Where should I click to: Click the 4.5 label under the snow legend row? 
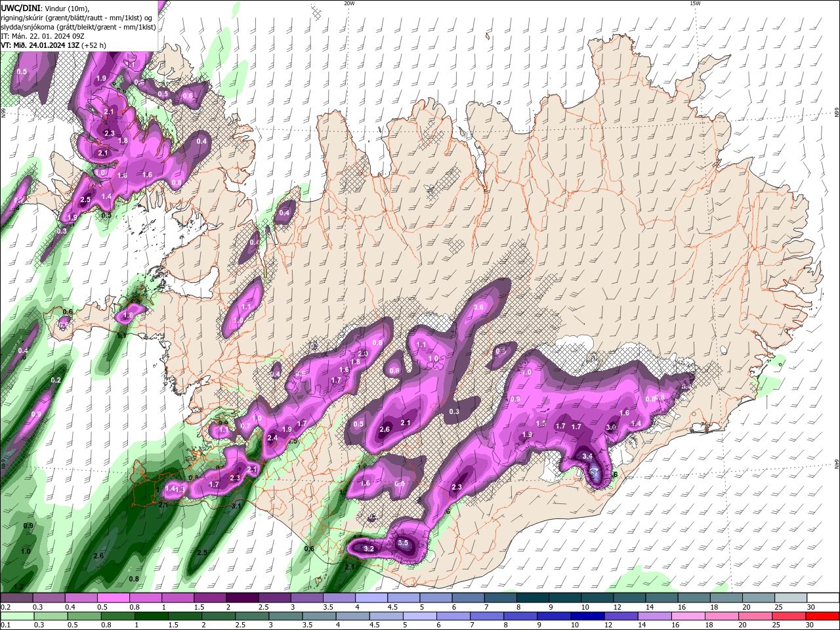point(393,607)
